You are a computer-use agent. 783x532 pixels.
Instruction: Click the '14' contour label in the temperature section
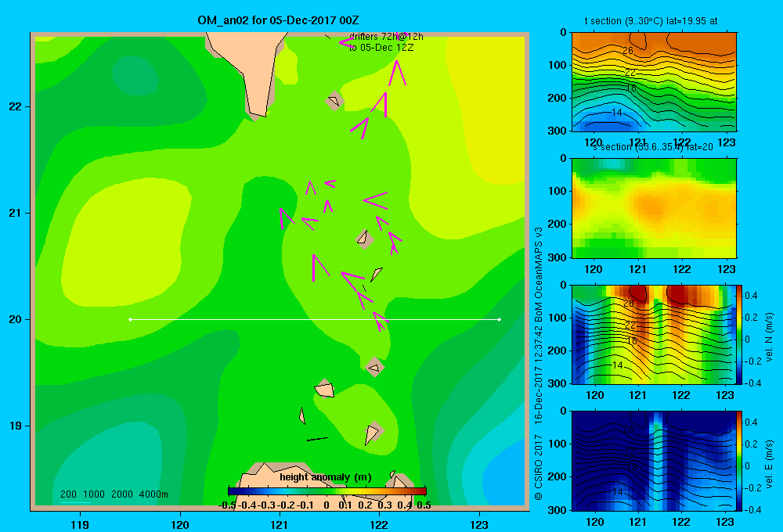(x=617, y=113)
